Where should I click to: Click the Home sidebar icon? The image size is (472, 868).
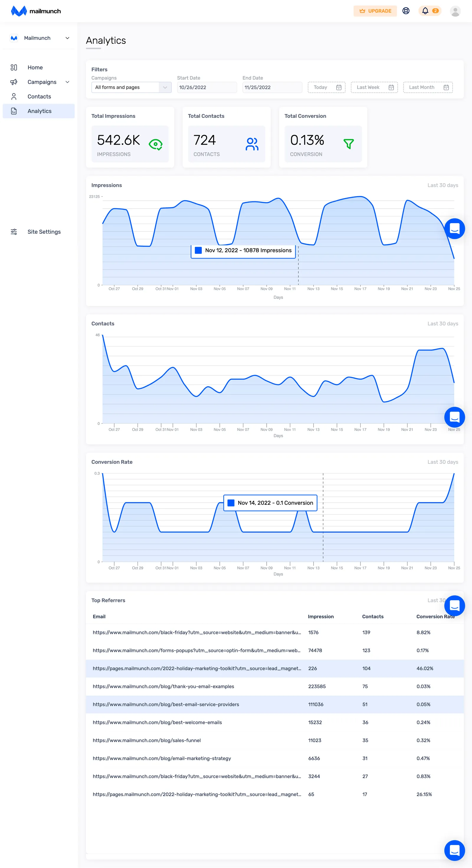coord(14,67)
